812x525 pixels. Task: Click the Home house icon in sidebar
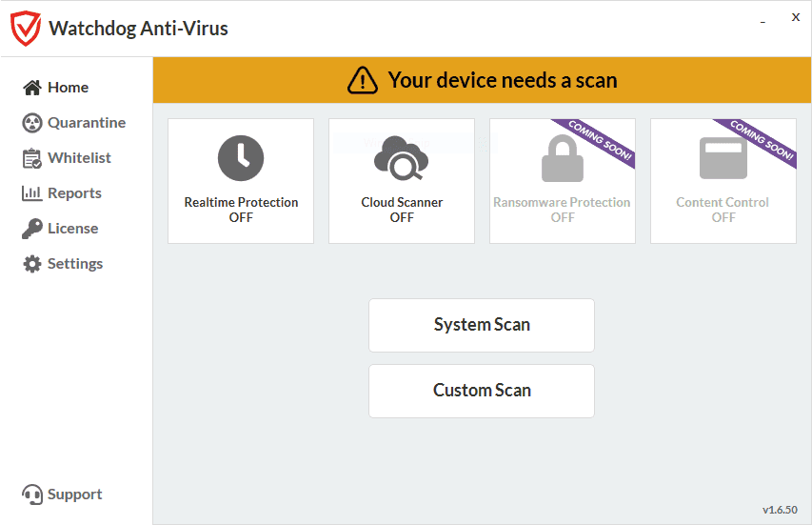tap(32, 88)
